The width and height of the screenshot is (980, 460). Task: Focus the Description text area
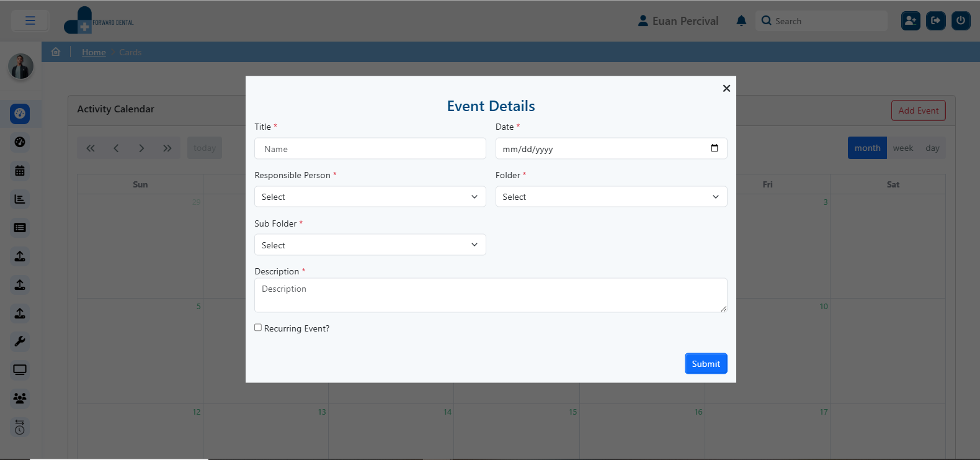tap(491, 295)
